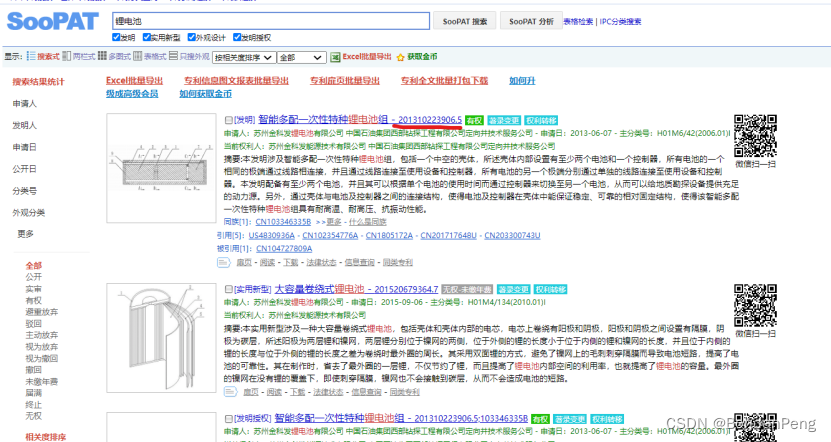Click 著录变更 badge on first result

504,120
